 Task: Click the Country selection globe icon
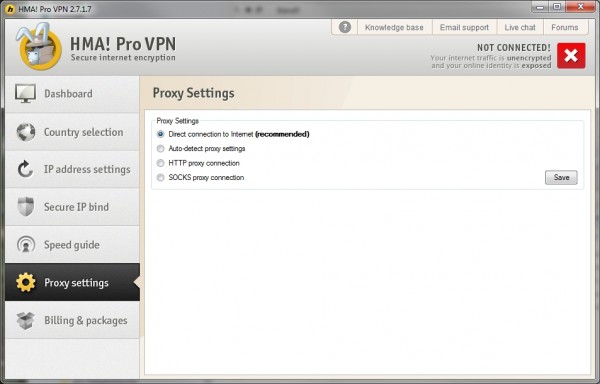pyautogui.click(x=26, y=132)
